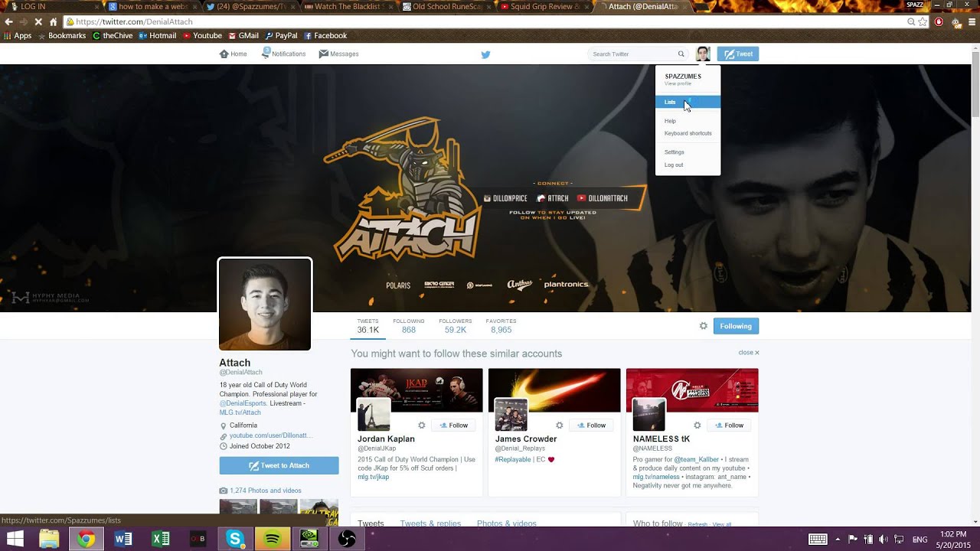Click the browser Home icon
Screen dimensions: 980x551
tap(53, 22)
